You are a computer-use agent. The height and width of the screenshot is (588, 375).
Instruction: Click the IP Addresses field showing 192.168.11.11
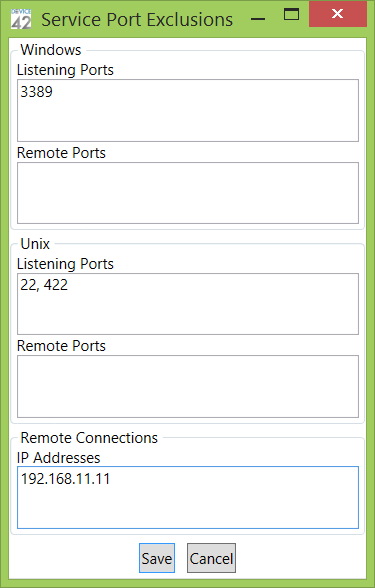(188, 497)
